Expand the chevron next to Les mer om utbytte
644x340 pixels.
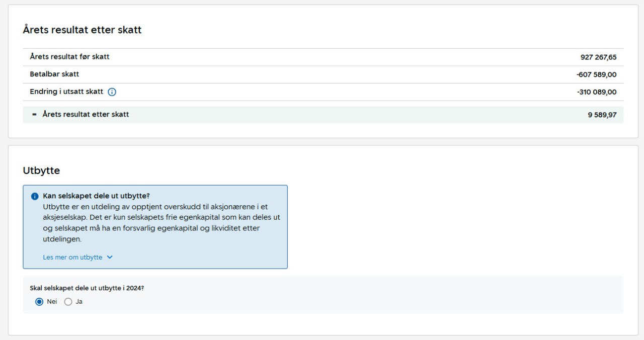click(110, 257)
